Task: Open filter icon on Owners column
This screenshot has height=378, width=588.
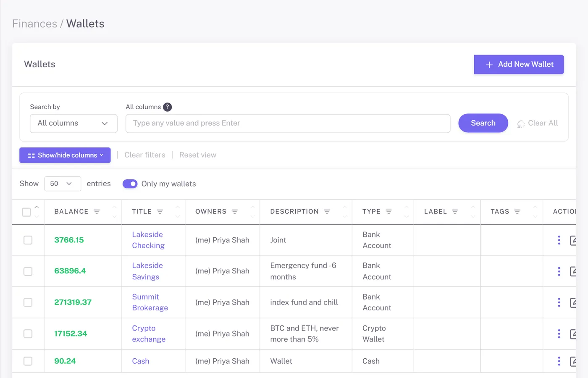Action: coord(235,212)
